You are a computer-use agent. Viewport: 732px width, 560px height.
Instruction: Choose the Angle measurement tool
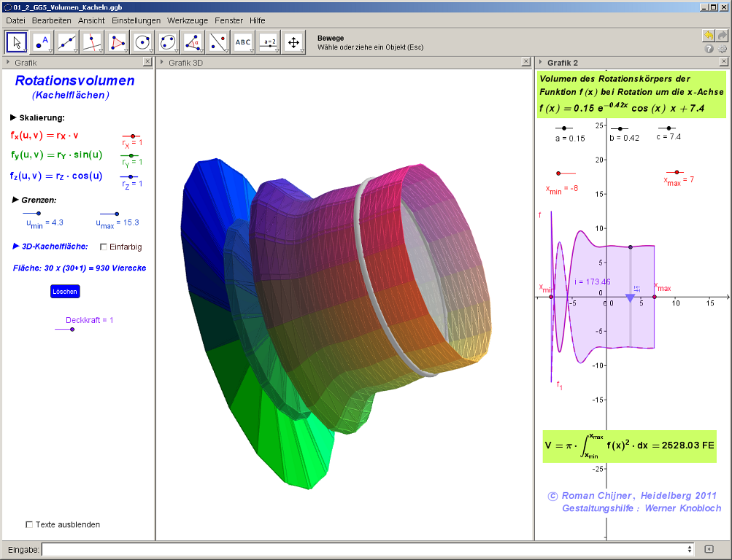tap(193, 42)
